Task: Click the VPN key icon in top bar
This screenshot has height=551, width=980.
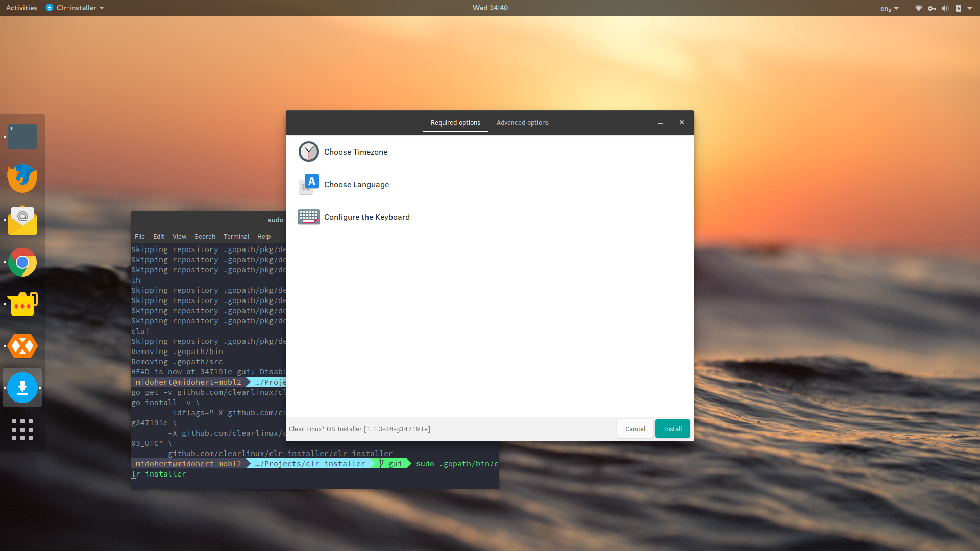Action: pyautogui.click(x=932, y=8)
